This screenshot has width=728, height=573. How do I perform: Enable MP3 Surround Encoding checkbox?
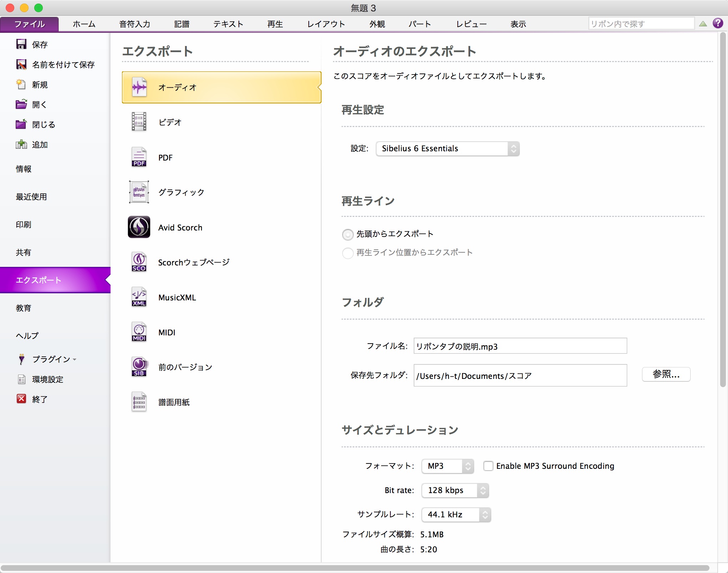[488, 466]
